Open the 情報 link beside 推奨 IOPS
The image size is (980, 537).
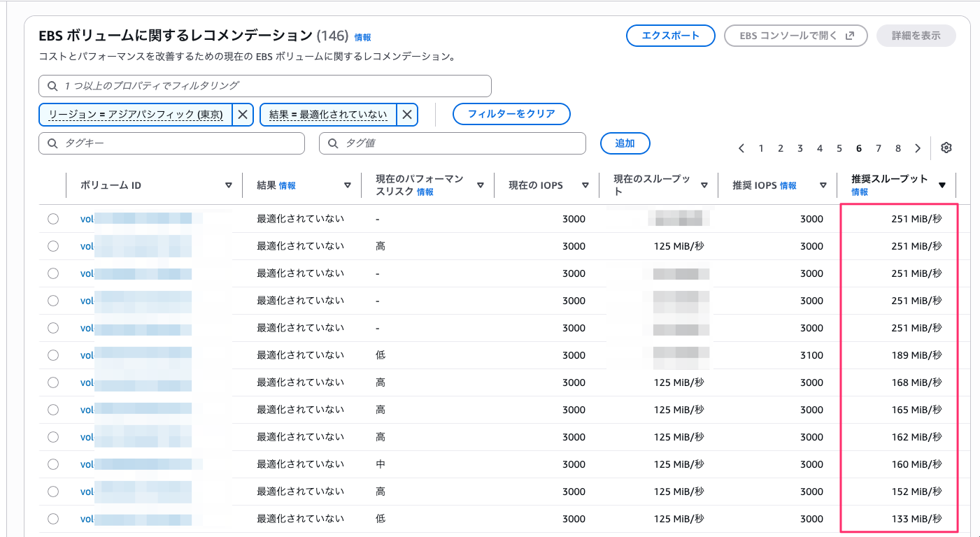(x=788, y=186)
